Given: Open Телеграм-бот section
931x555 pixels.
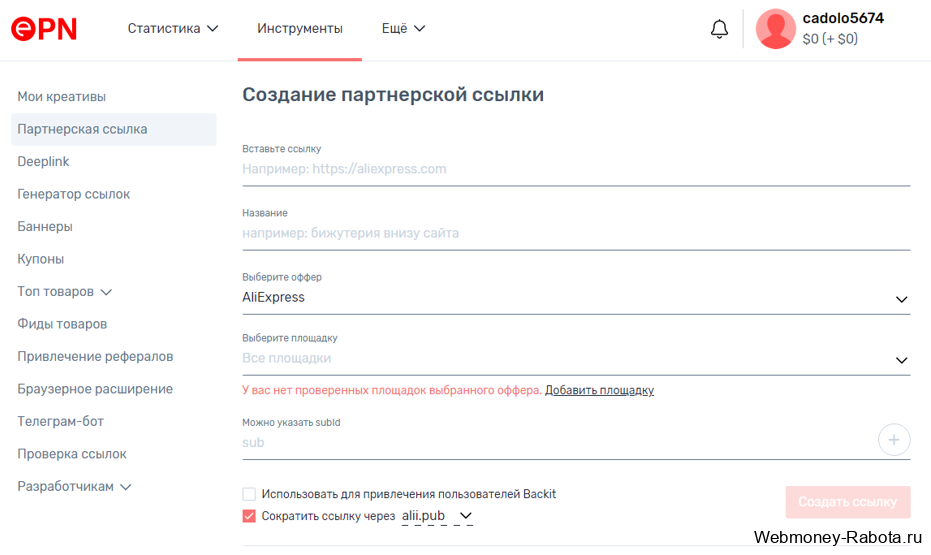Looking at the screenshot, I should [61, 421].
